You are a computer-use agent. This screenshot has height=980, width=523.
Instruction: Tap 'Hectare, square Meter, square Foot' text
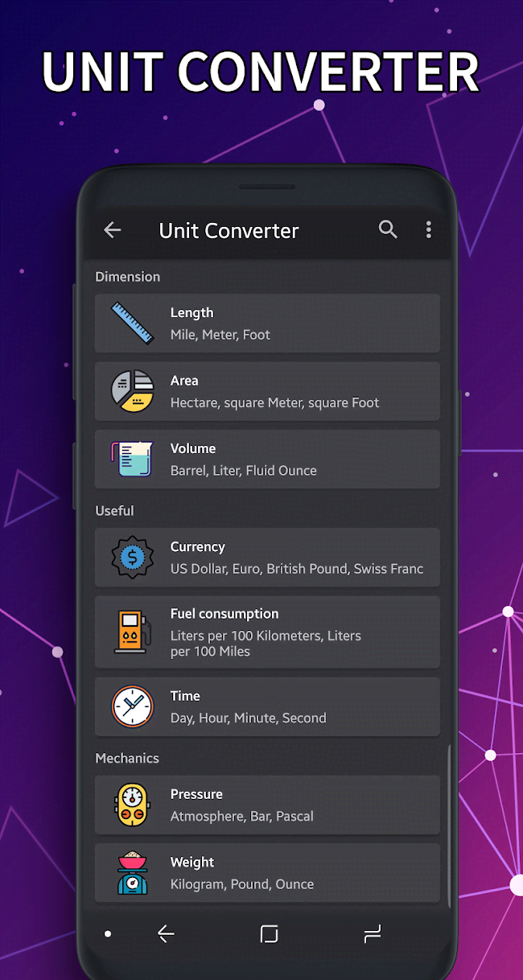274,402
